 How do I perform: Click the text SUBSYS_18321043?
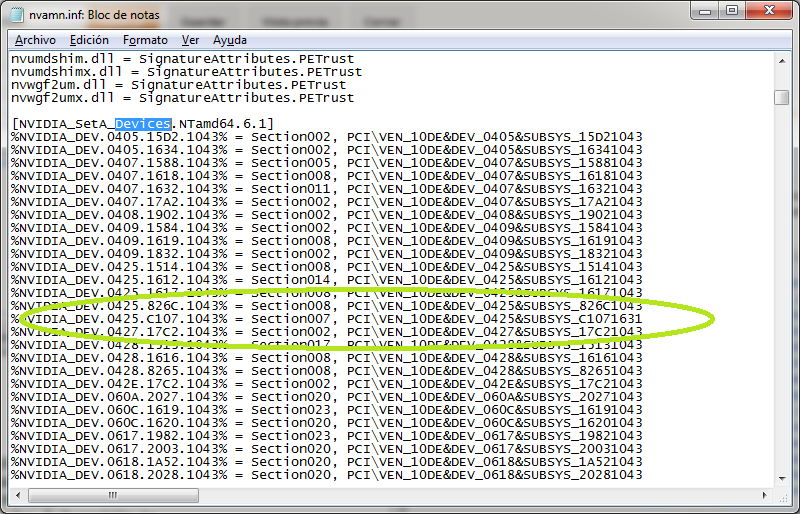tap(583, 254)
